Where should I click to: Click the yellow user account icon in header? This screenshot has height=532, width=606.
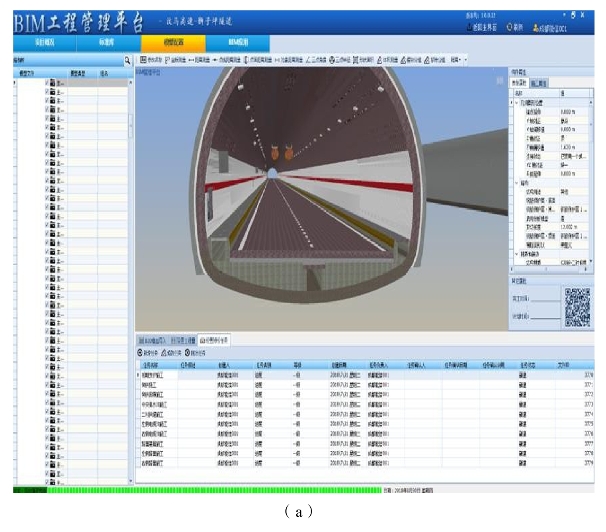536,28
